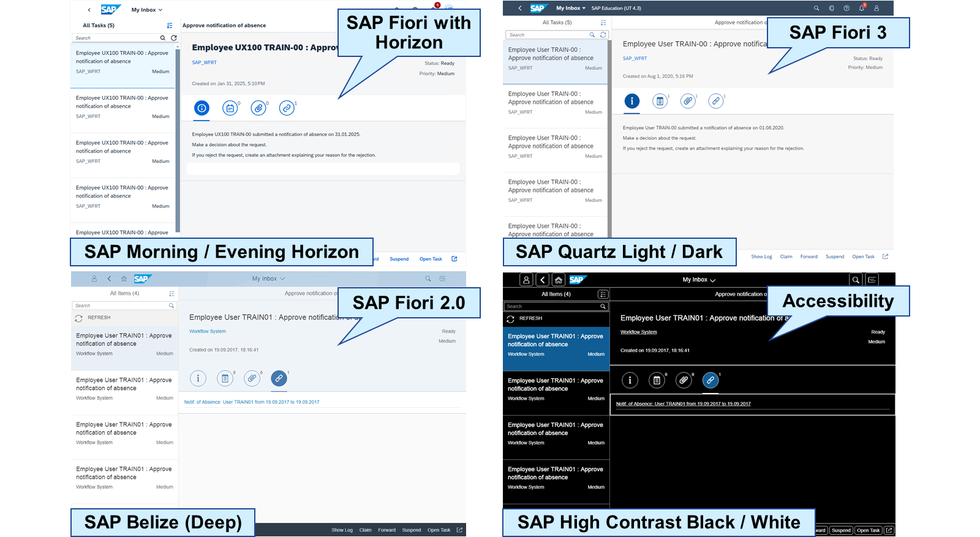Click Show Log in Belize footer bar
This screenshot has width=980, height=537.
[x=342, y=530]
